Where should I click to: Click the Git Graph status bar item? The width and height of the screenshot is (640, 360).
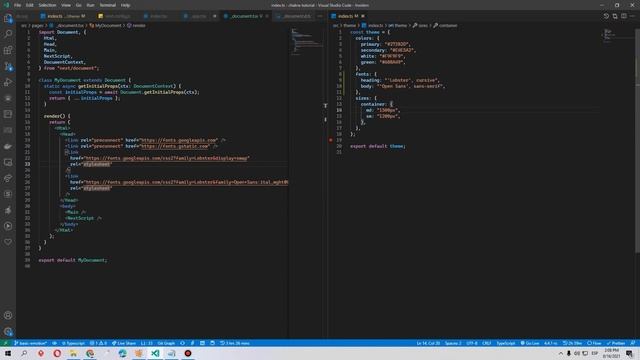[166, 343]
